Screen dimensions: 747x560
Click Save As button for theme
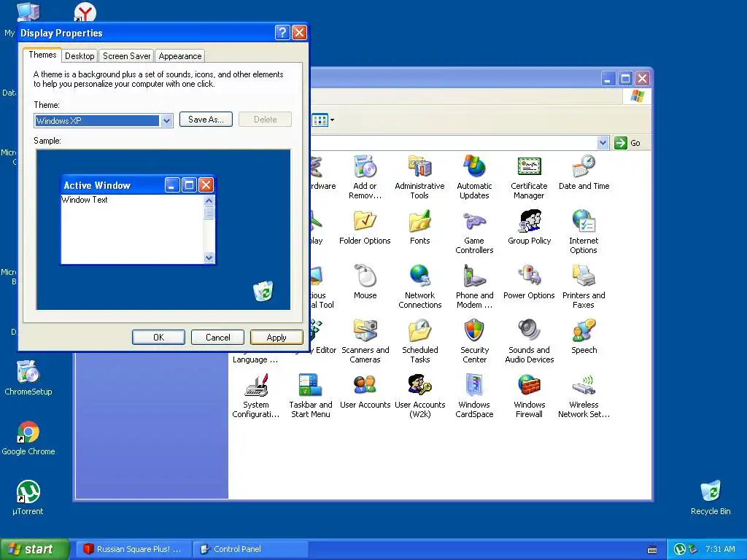click(x=206, y=120)
